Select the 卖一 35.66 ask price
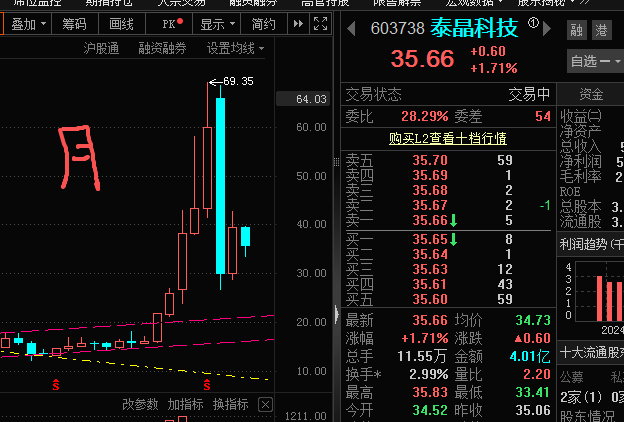The width and height of the screenshot is (624, 422). [x=430, y=221]
